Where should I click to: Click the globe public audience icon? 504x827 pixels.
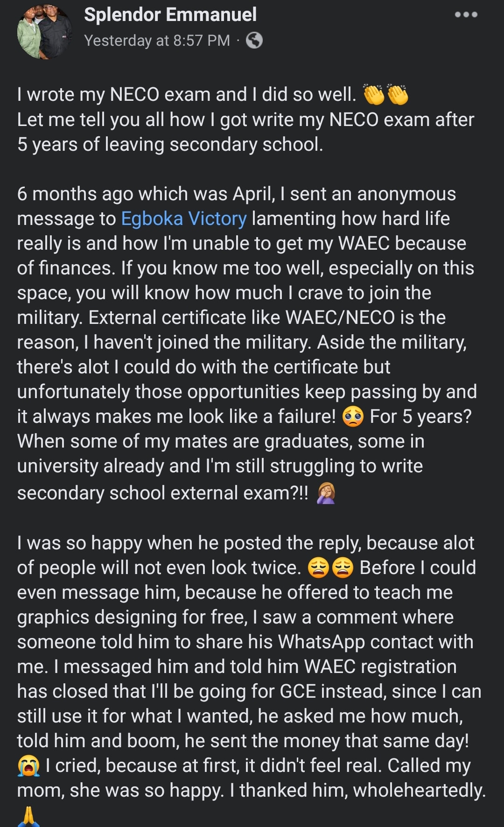(254, 41)
